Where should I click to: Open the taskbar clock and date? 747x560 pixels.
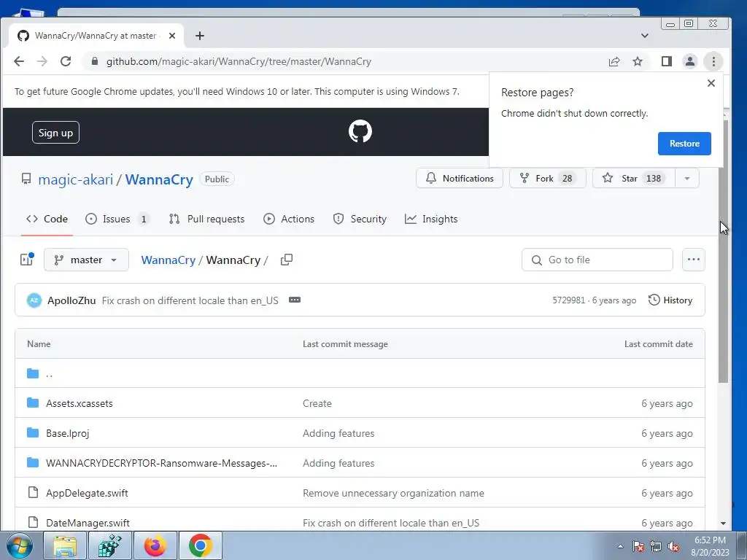(710, 546)
